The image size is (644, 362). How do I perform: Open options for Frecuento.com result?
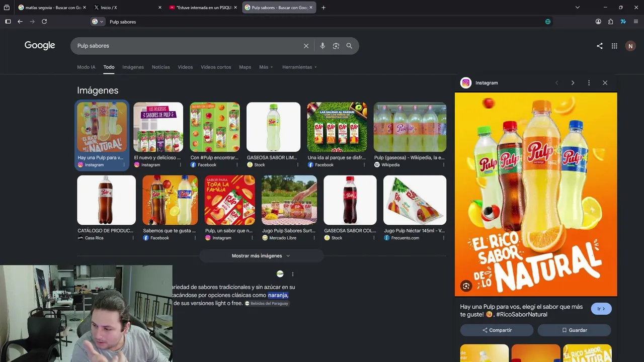point(443,238)
